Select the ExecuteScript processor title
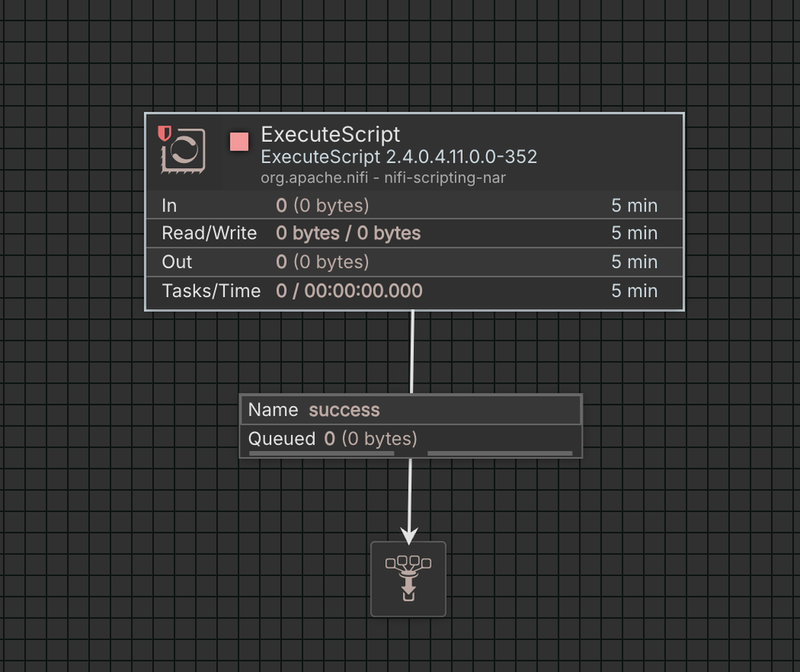 (x=330, y=135)
